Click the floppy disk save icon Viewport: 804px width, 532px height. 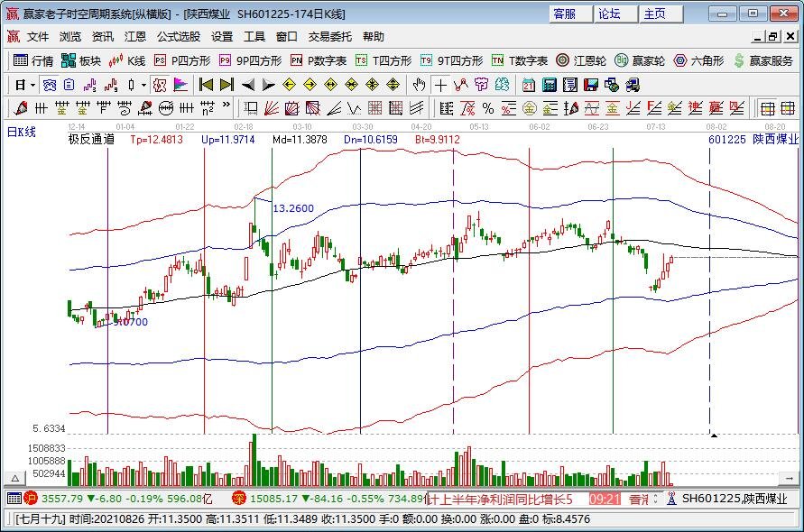(x=591, y=85)
